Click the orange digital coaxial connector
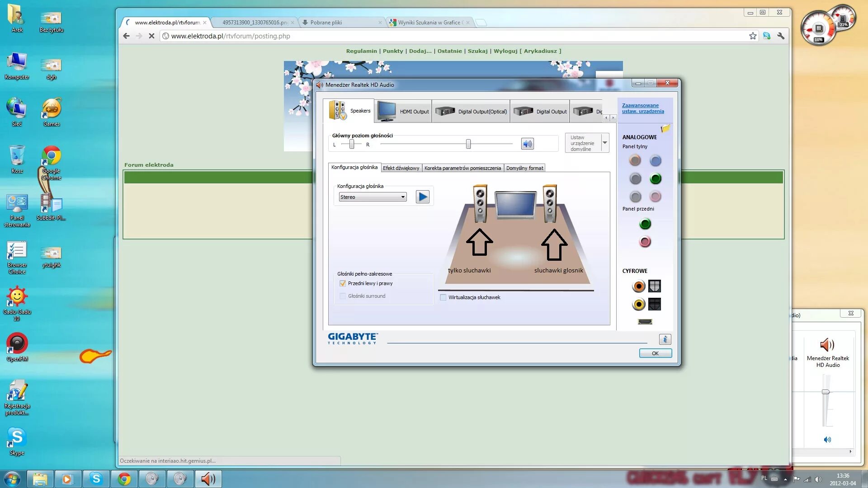The height and width of the screenshot is (488, 868). [638, 286]
